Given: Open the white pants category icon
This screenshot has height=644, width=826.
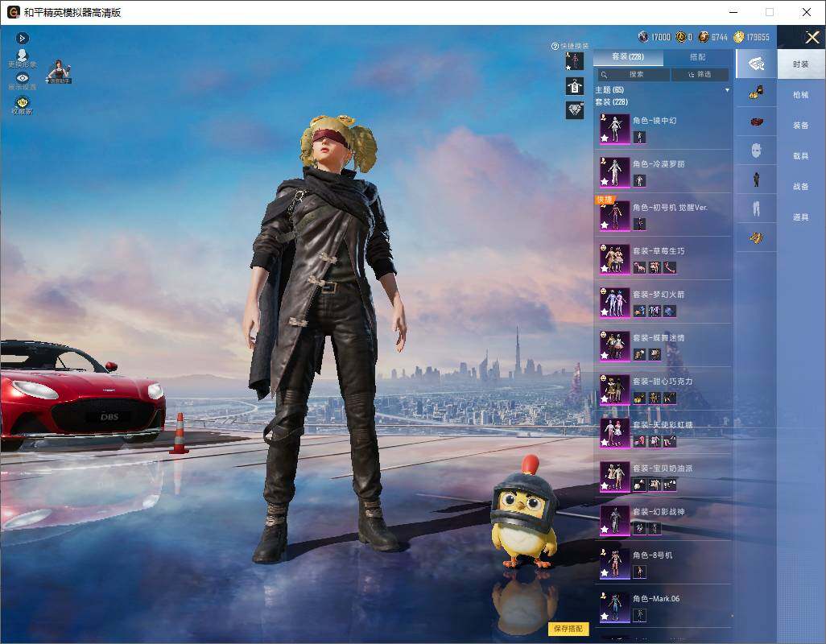Looking at the screenshot, I should [756, 208].
